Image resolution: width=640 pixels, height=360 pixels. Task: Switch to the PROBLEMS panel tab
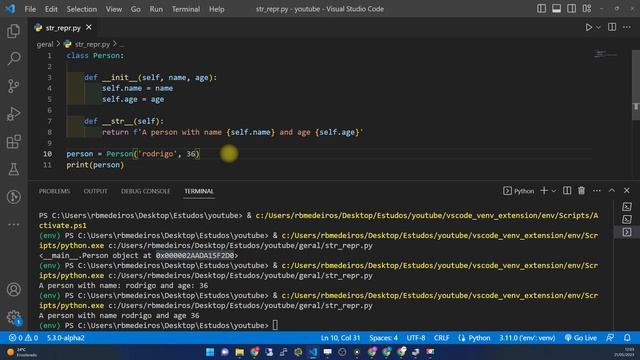pos(54,191)
